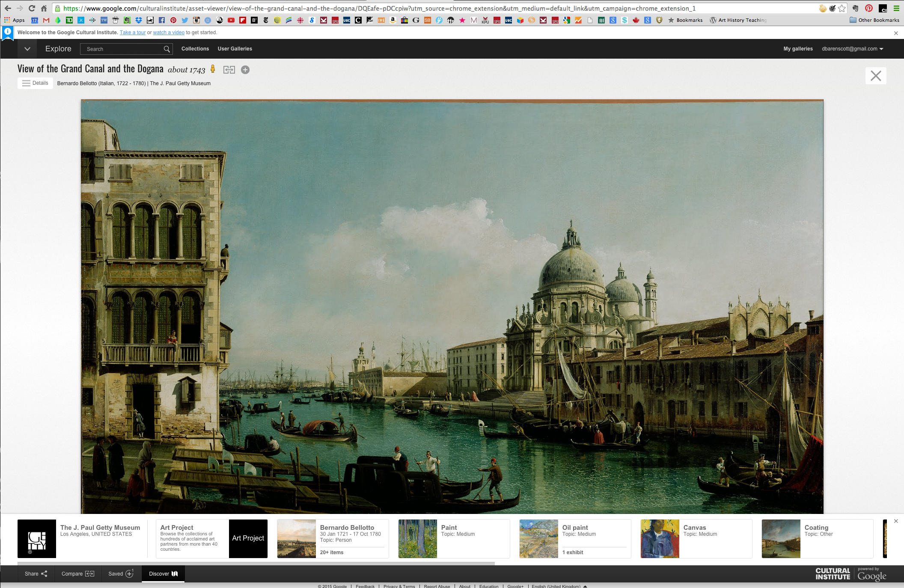Viewport: 904px width, 588px height.
Task: Open the User Galleries menu item
Action: pyautogui.click(x=235, y=49)
